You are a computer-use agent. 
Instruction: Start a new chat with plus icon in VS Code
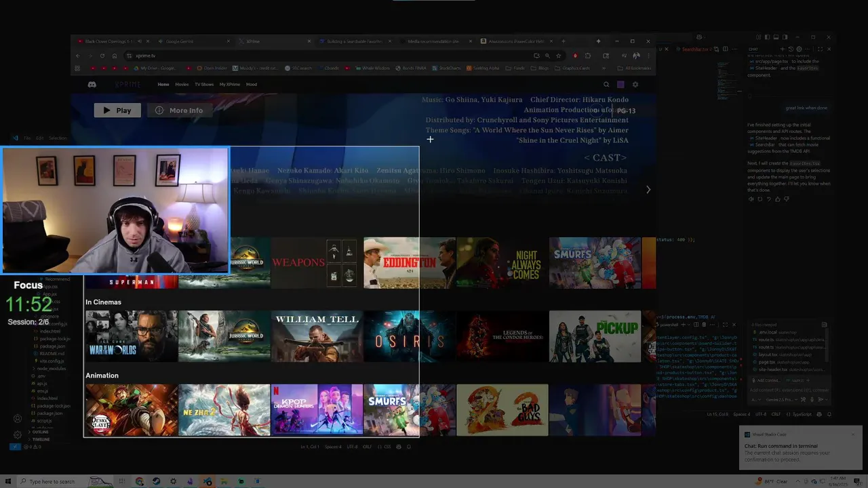[x=784, y=49]
